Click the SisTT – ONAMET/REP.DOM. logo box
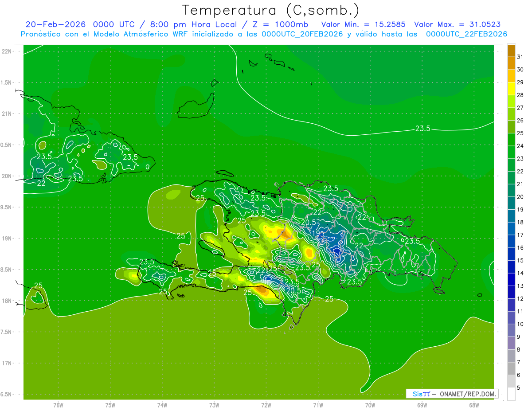The width and height of the screenshot is (532, 411). pyautogui.click(x=452, y=394)
